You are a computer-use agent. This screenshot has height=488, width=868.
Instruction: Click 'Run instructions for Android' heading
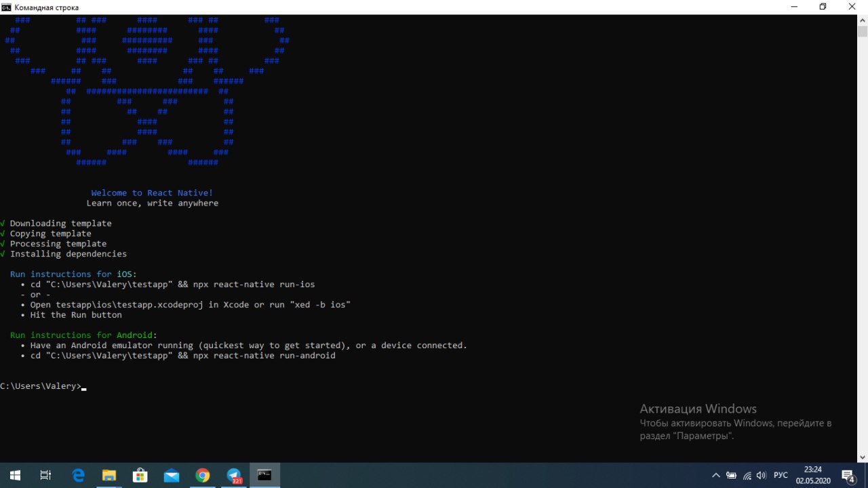point(83,335)
